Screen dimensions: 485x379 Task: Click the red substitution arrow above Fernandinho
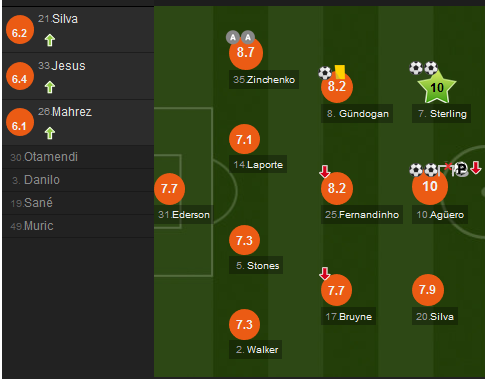324,171
